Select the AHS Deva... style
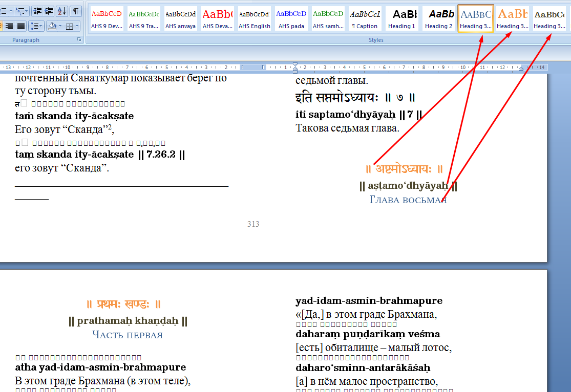This screenshot has height=392, width=571. pos(218,18)
